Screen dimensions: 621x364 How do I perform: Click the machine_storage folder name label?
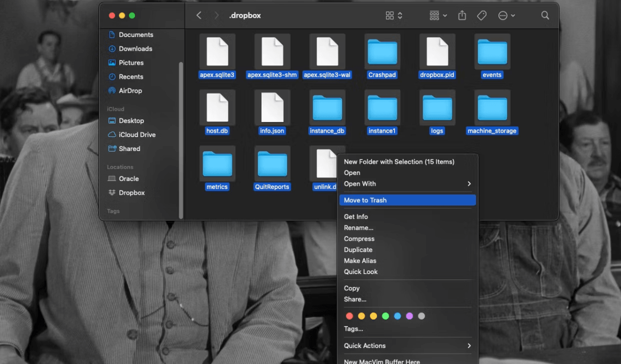[x=492, y=131]
